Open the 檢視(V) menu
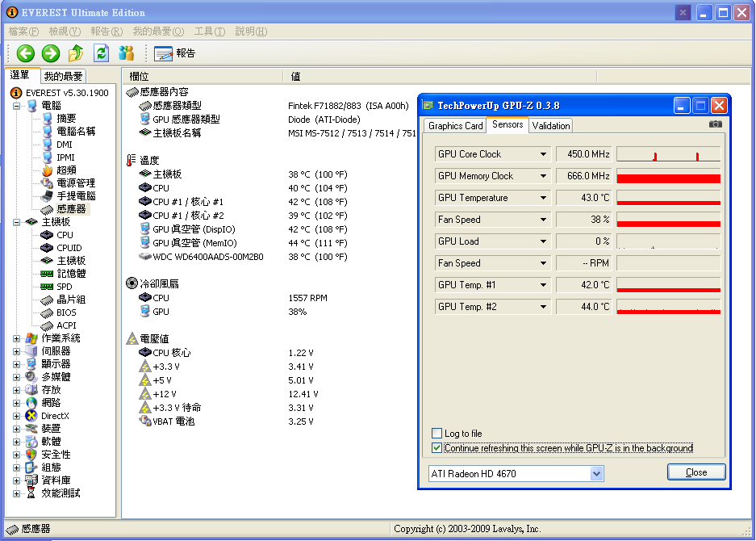Image resolution: width=756 pixels, height=541 pixels. 65,31
